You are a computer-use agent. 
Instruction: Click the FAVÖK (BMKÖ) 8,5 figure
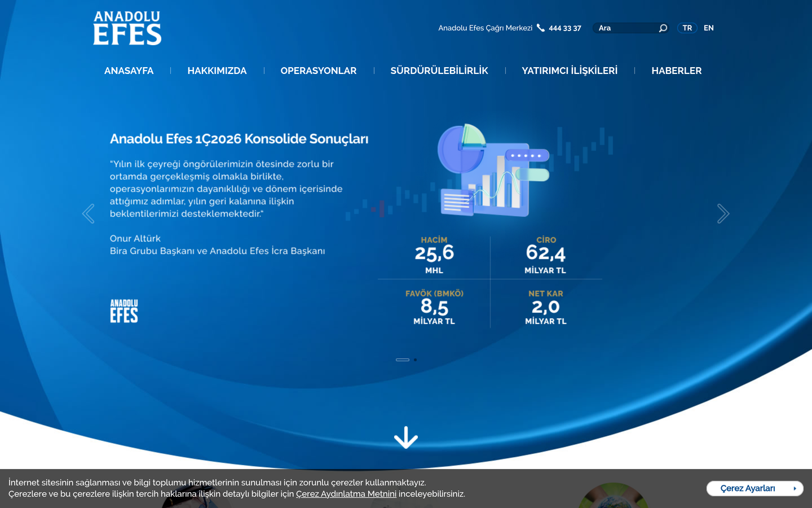pyautogui.click(x=434, y=307)
